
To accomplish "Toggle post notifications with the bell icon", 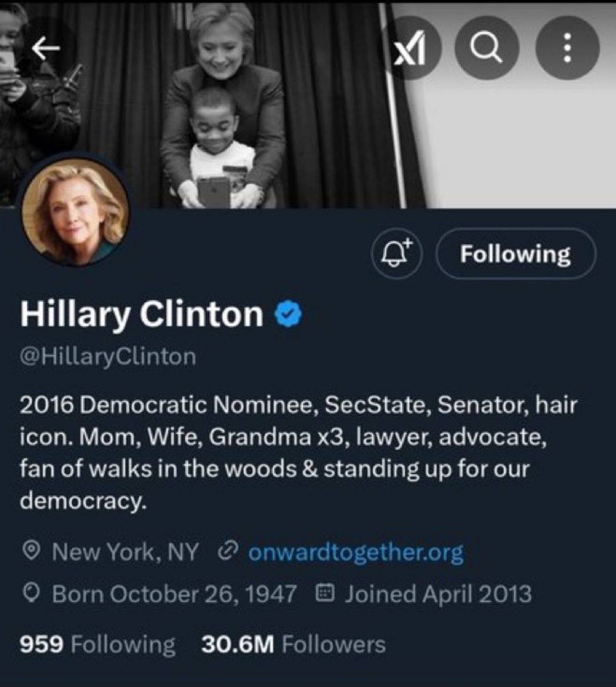I will pos(397,253).
